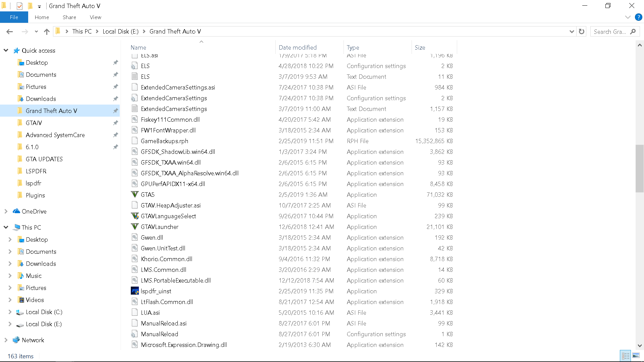
Task: Open the address bar history dropdown
Action: click(572, 32)
